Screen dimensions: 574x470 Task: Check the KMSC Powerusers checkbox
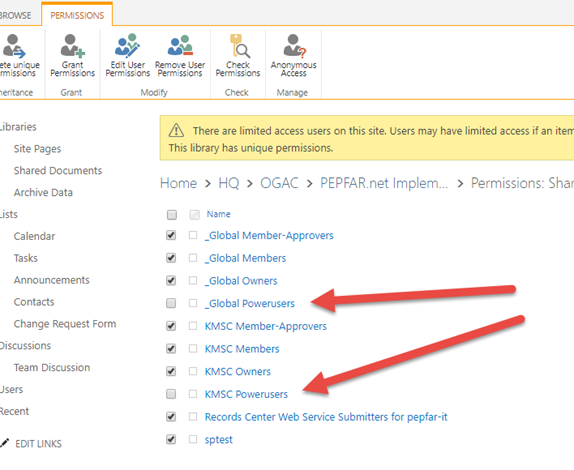pyautogui.click(x=171, y=394)
